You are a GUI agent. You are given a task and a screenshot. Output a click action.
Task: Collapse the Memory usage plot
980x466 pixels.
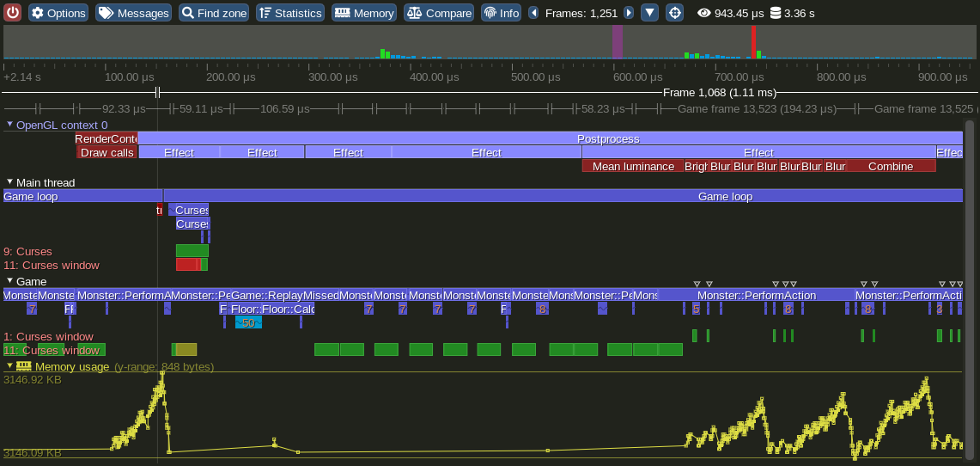coord(10,366)
